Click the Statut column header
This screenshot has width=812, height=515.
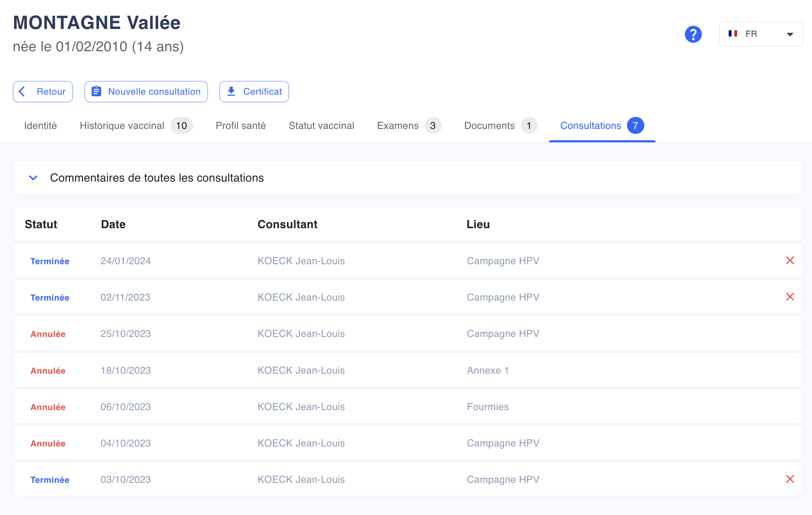click(x=41, y=224)
